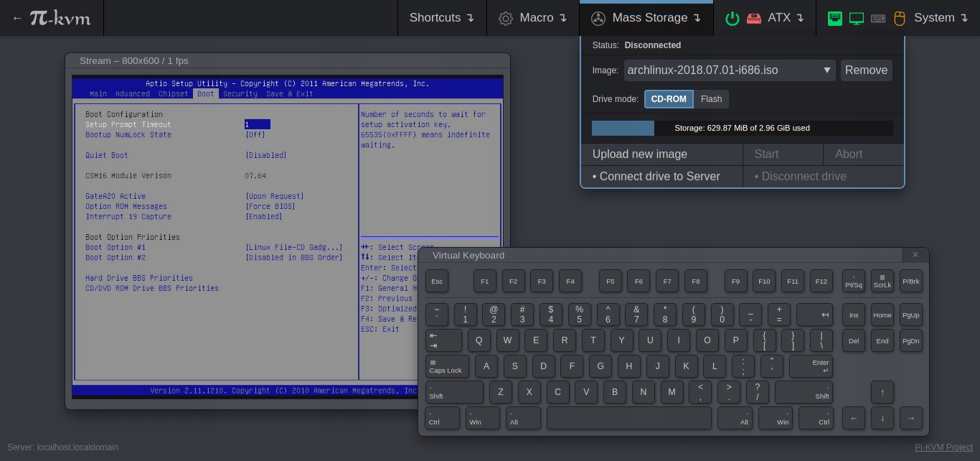Click the orange mouse status icon

tap(900, 18)
